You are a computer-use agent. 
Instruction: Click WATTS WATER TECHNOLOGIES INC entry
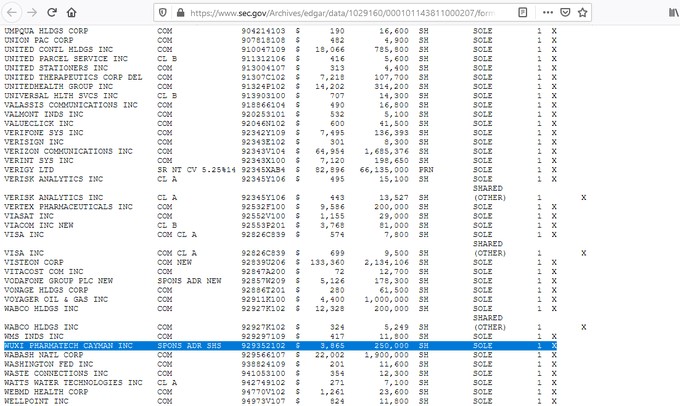tap(73, 383)
